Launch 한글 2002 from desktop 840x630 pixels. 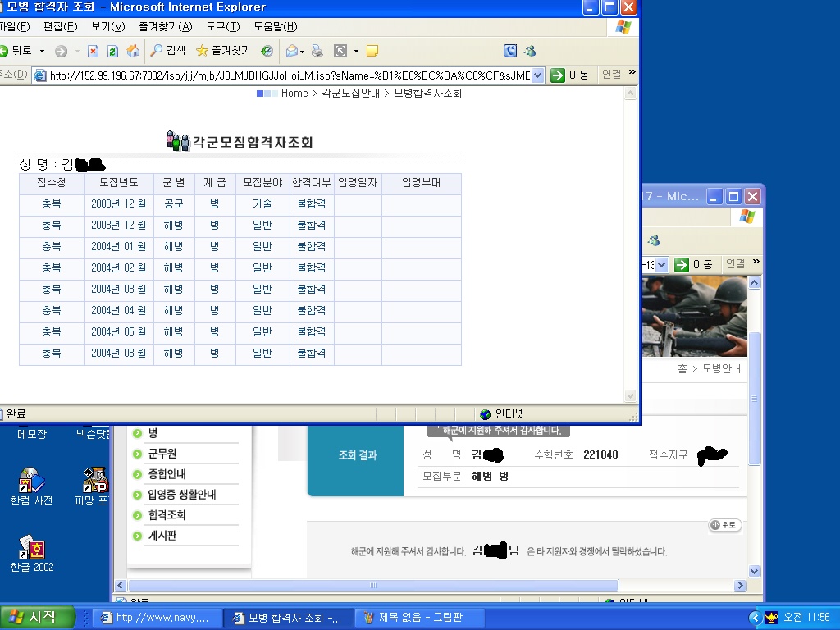31,552
